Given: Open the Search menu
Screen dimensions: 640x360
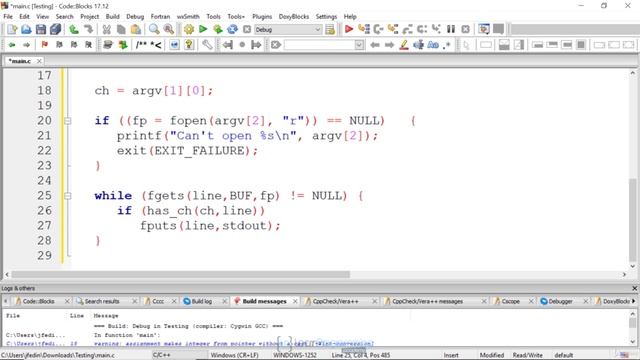Looking at the screenshot, I should [x=64, y=16].
